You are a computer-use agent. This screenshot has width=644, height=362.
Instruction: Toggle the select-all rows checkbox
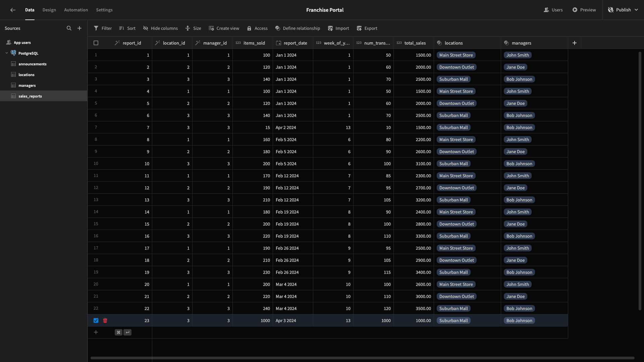point(96,43)
